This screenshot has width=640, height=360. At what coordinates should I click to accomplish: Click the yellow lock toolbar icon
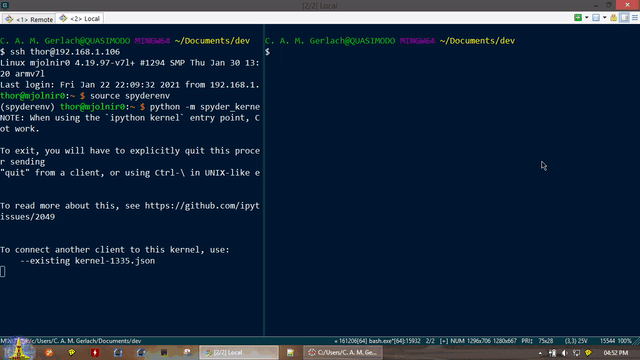[x=613, y=18]
